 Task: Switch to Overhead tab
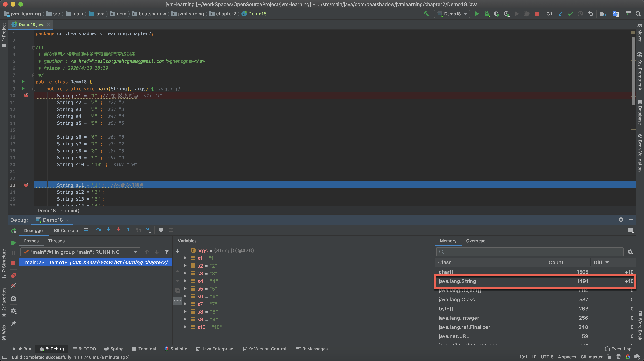point(476,241)
